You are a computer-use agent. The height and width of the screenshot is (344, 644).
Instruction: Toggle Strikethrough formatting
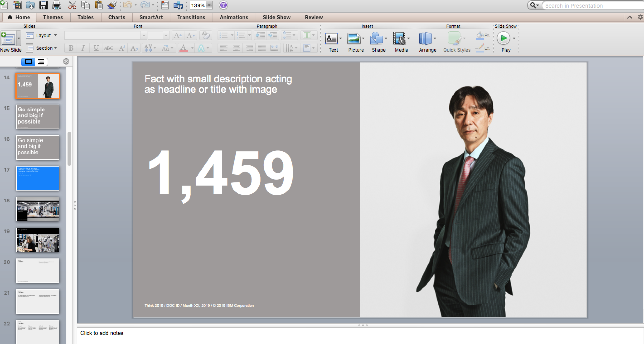pyautogui.click(x=109, y=48)
